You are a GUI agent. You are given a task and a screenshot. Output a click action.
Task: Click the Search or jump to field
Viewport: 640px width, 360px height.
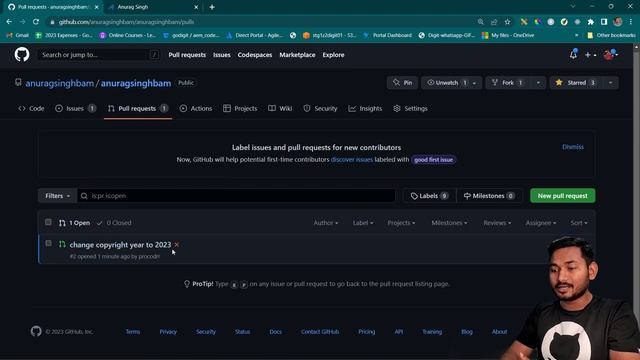coord(98,55)
